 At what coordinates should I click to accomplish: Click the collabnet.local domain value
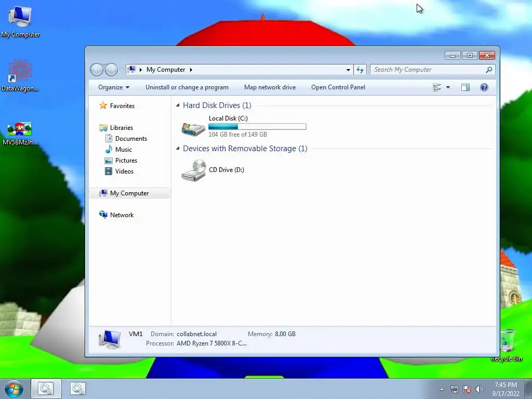click(196, 334)
